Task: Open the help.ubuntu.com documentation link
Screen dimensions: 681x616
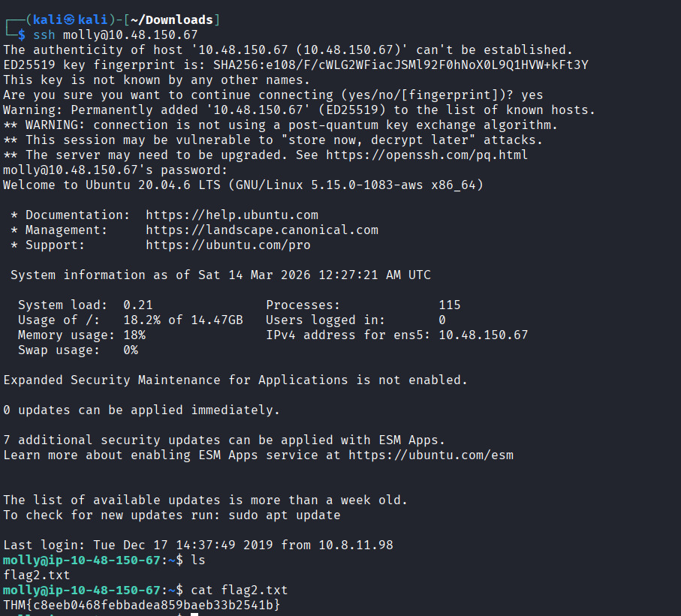Action: pyautogui.click(x=232, y=215)
